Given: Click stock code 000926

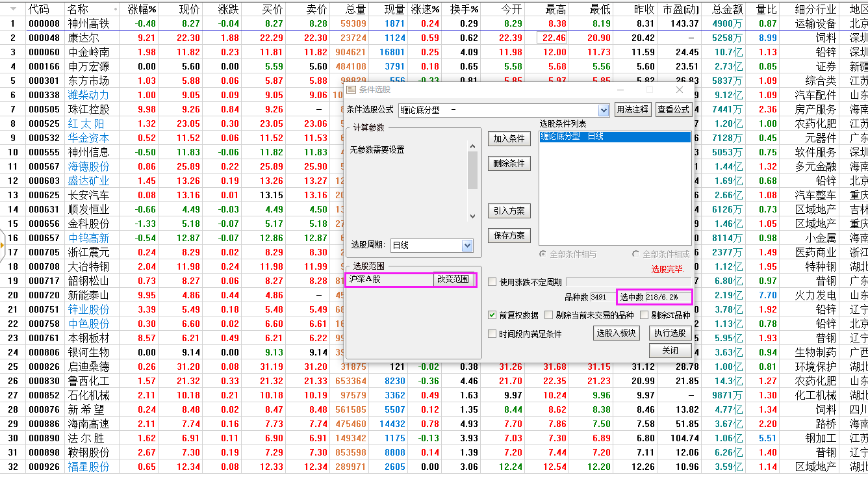Looking at the screenshot, I should [x=44, y=467].
